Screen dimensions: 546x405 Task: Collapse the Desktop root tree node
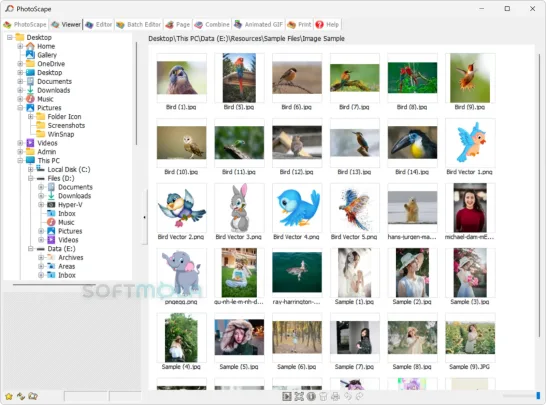(10, 37)
